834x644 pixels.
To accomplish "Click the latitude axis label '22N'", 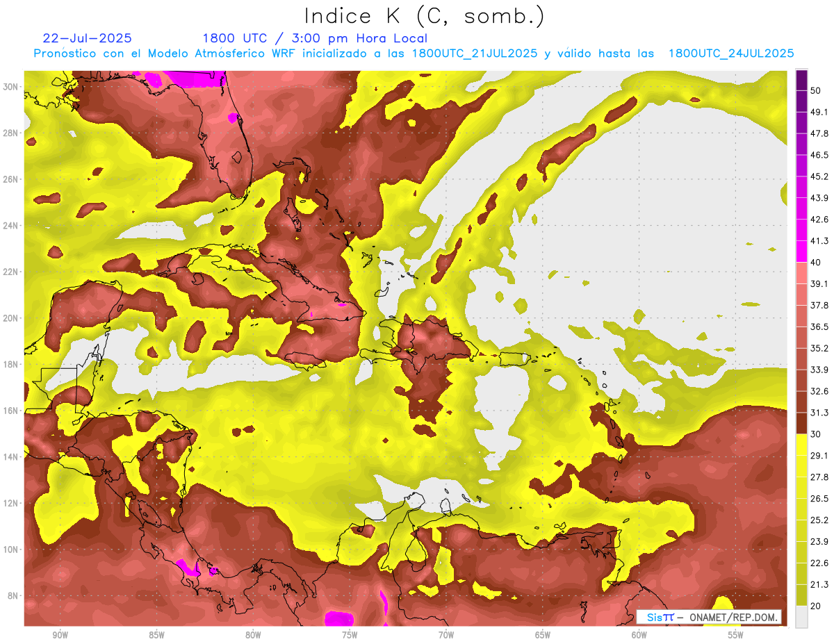I will point(10,272).
